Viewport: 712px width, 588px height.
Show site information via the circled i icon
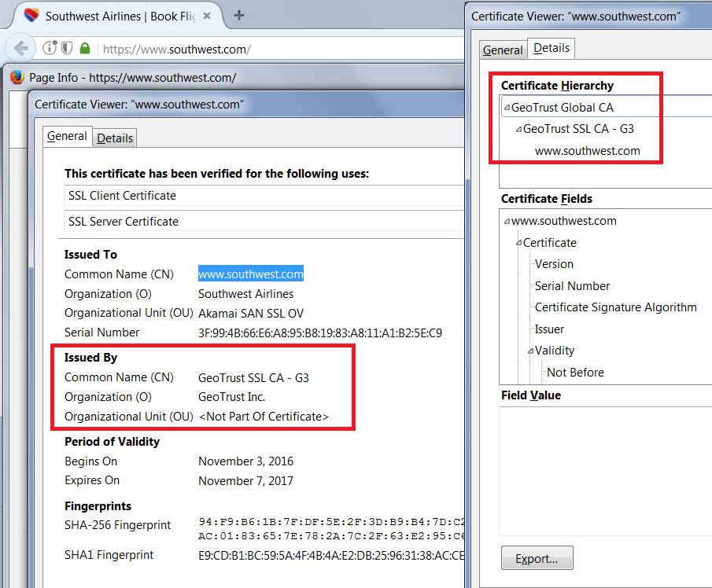tap(50, 48)
